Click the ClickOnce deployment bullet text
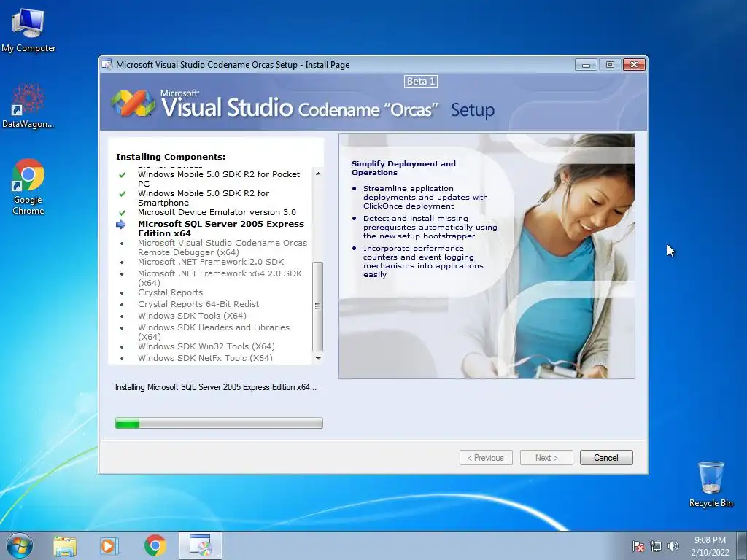The height and width of the screenshot is (560, 747). (x=425, y=197)
